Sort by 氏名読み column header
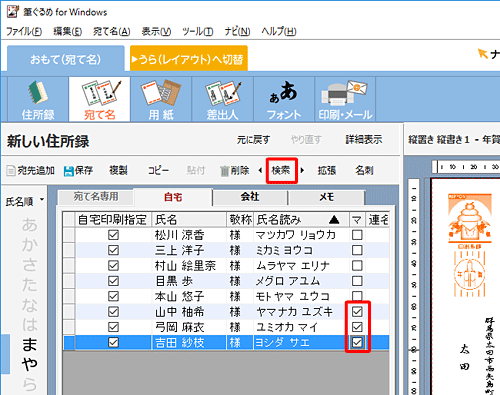The image size is (500, 395). (301, 220)
